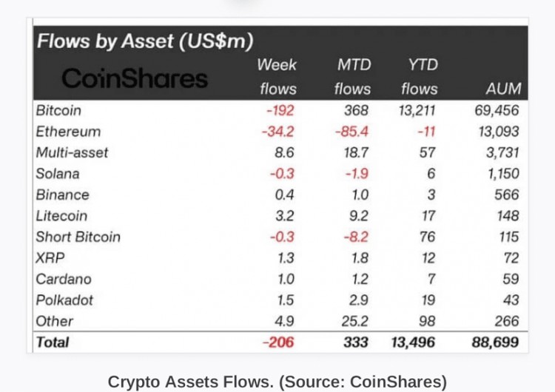
Task: Click the Litecoin row label
Action: pos(61,216)
